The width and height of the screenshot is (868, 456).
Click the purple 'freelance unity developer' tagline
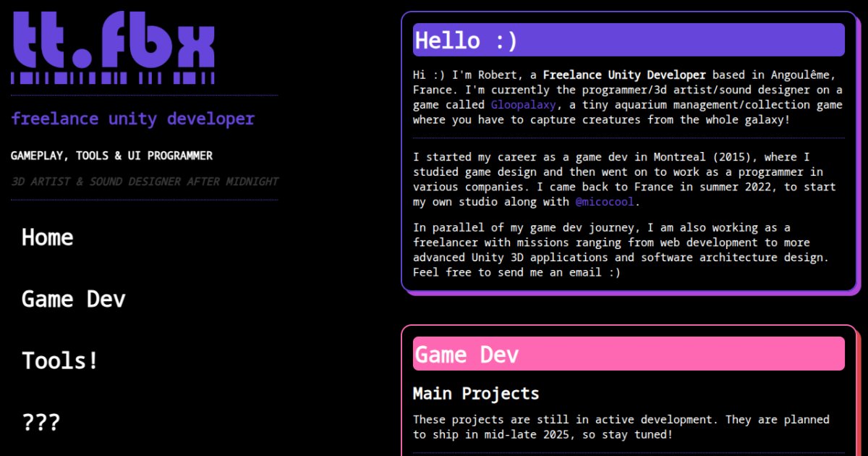click(133, 119)
